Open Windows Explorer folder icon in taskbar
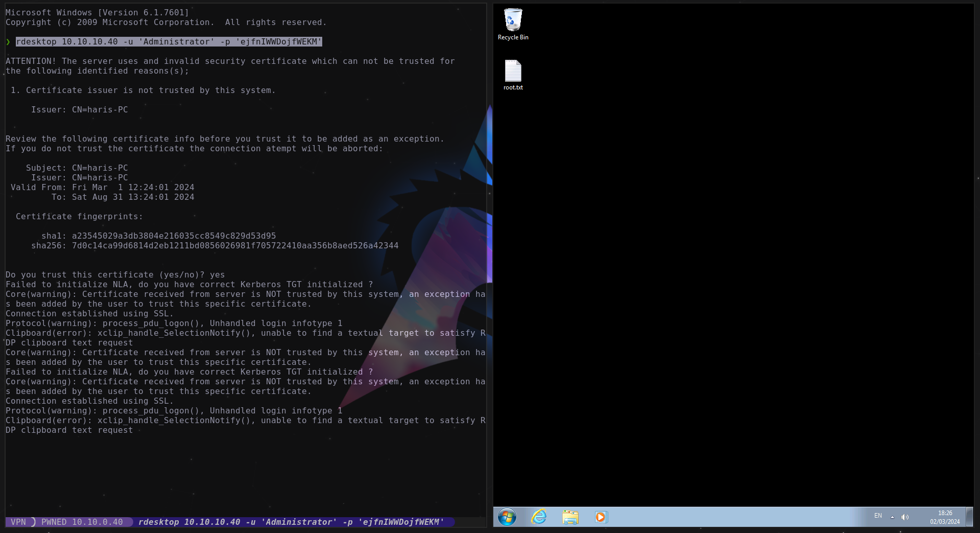Viewport: 980px width, 533px height. click(x=570, y=517)
